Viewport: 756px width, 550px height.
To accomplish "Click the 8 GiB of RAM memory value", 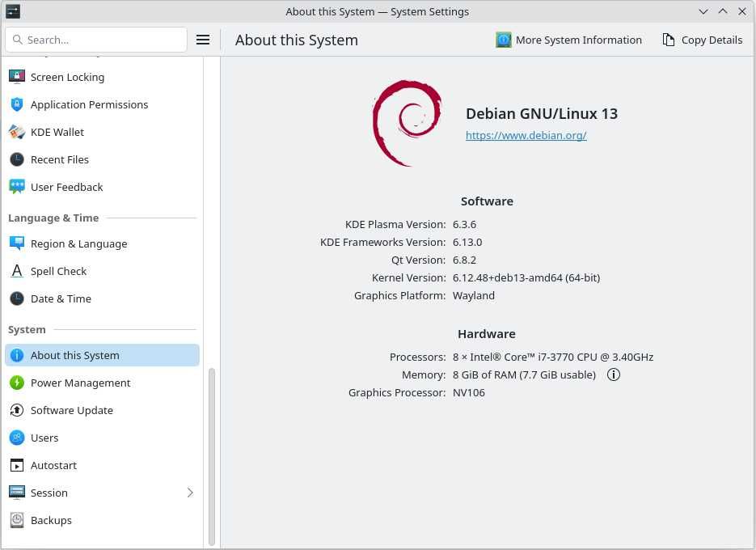I will click(524, 374).
